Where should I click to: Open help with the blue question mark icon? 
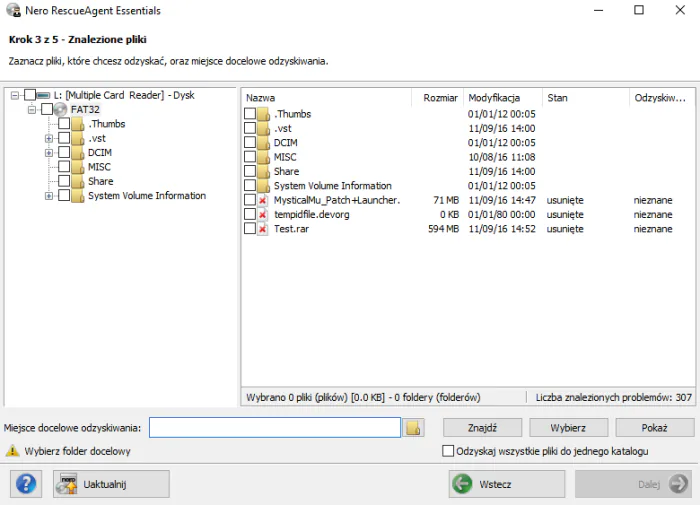click(26, 484)
